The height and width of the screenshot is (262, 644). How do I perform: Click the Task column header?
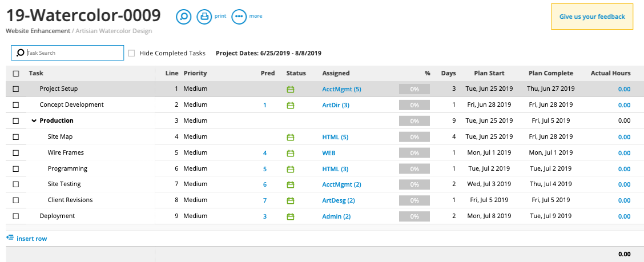(36, 73)
